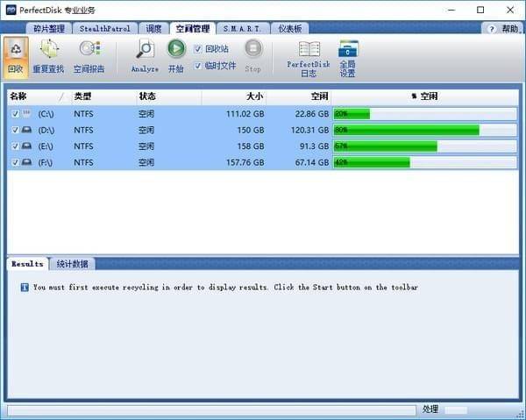
Task: Select the 158 GB size cell
Action: click(251, 146)
